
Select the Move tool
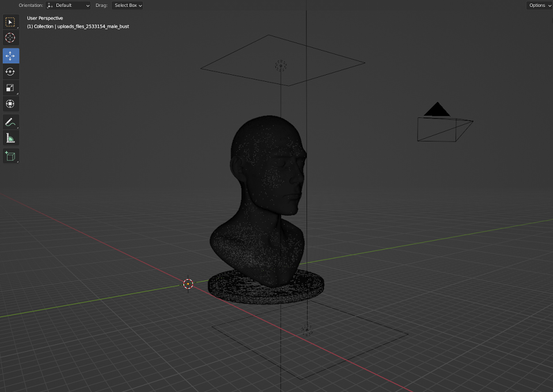pos(10,56)
